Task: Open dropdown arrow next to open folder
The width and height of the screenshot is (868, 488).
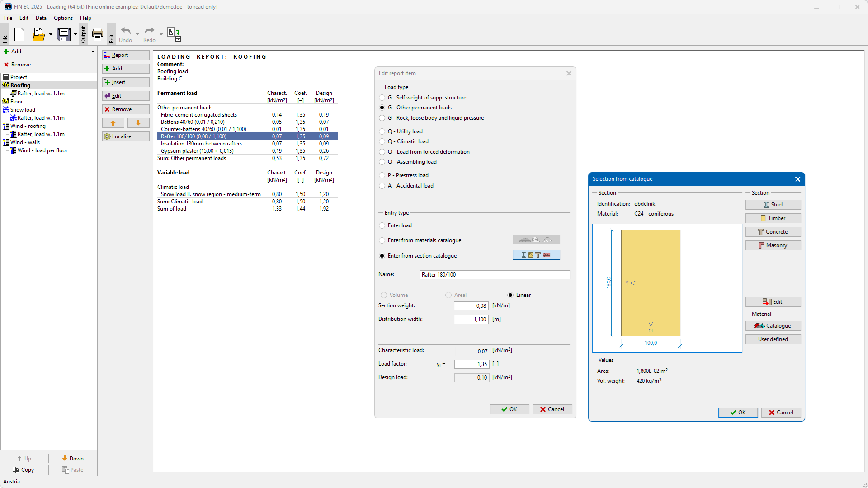Action: (51, 34)
